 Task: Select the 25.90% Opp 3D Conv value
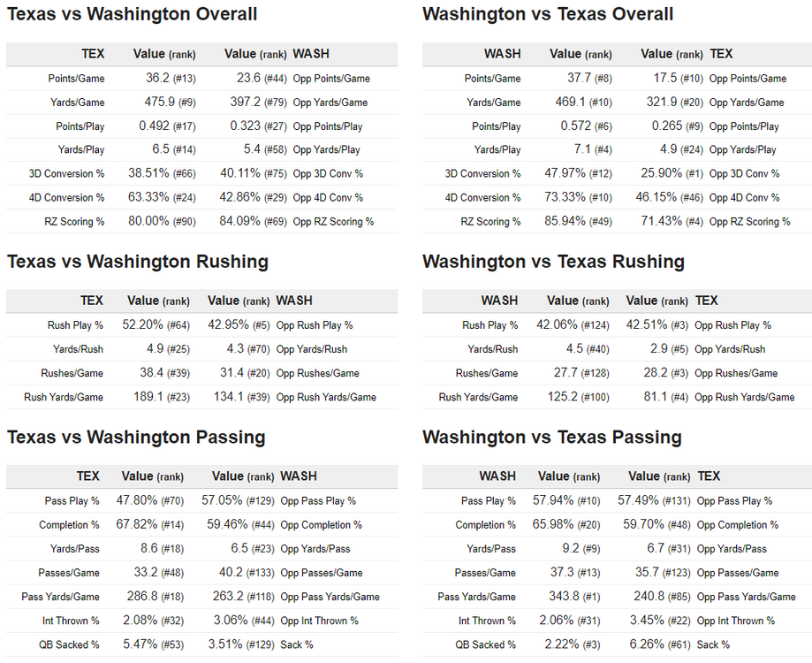click(654, 174)
